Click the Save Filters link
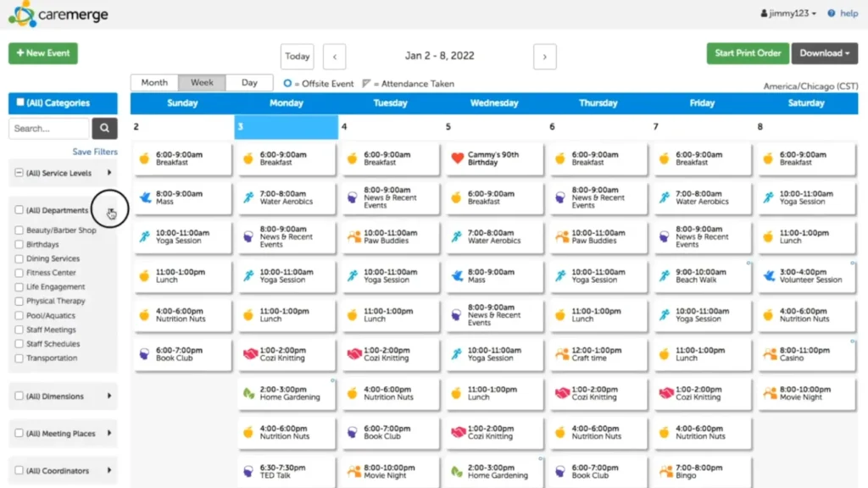 pyautogui.click(x=95, y=152)
